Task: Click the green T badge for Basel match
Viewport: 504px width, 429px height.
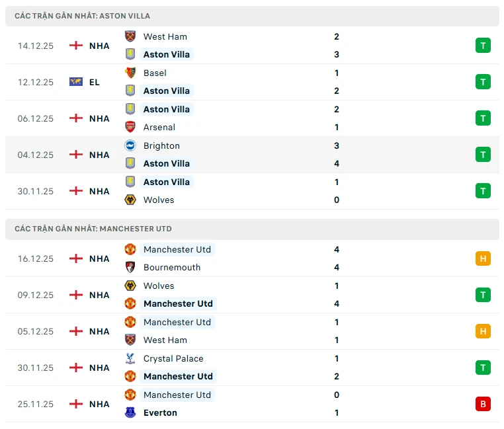Action: [x=483, y=82]
